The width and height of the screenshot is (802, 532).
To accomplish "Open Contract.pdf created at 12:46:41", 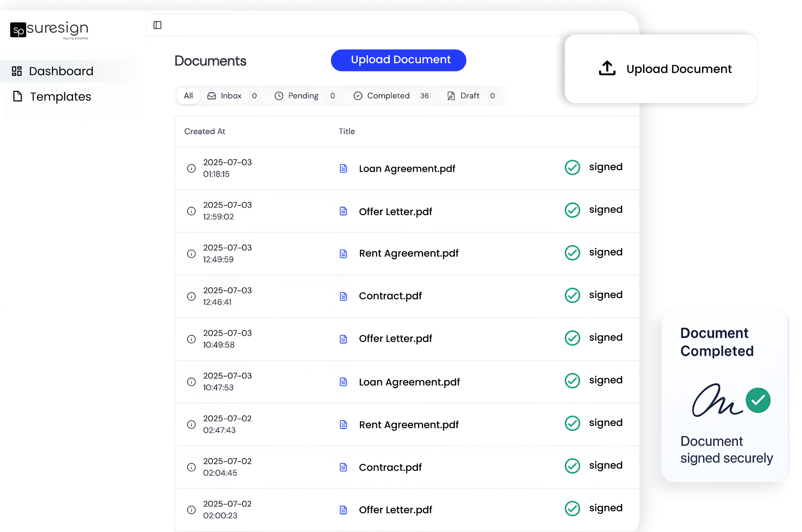I will pos(390,296).
